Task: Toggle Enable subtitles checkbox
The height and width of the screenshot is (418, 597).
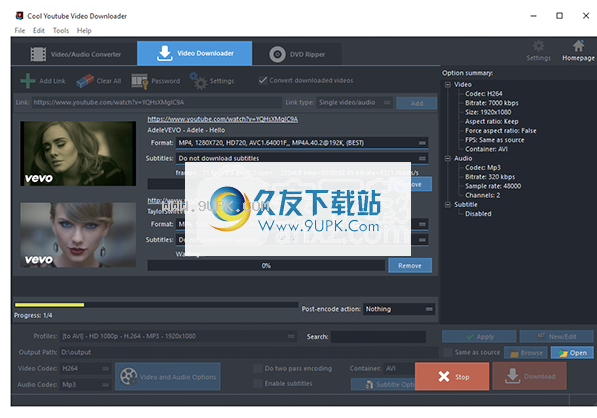Action: (258, 383)
